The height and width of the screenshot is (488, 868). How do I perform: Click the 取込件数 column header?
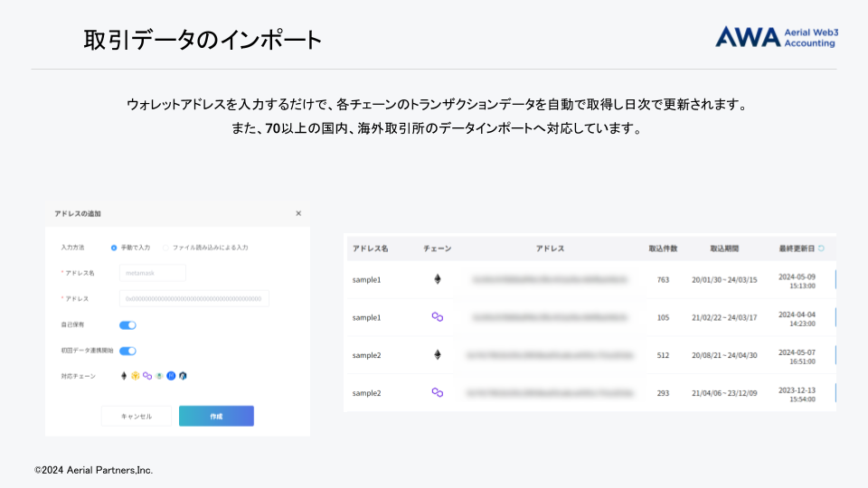(x=663, y=249)
